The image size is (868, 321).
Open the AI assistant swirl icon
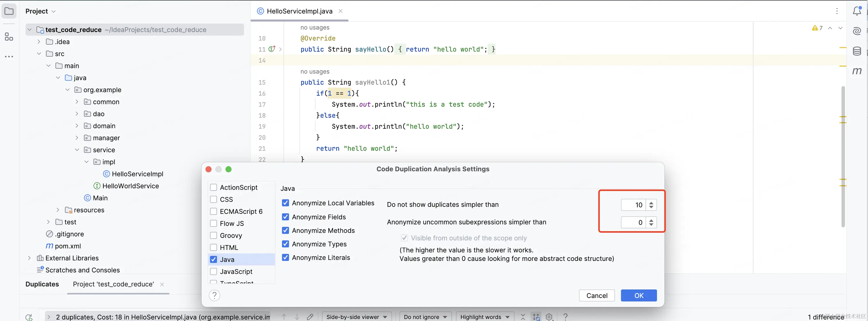pos(857,31)
